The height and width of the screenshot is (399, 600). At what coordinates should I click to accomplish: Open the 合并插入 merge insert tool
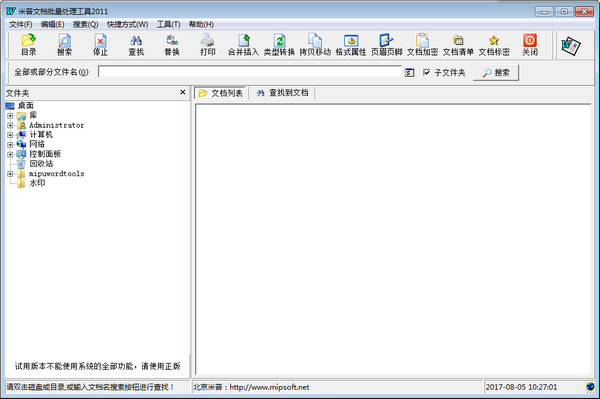243,45
